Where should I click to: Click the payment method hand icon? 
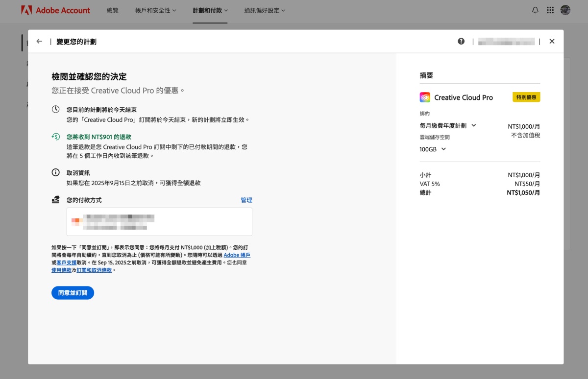(x=56, y=200)
